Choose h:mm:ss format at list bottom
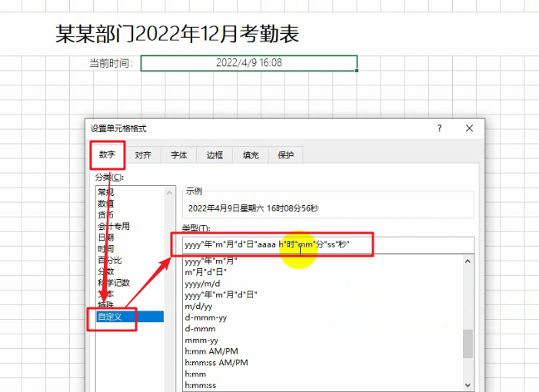 (x=201, y=386)
